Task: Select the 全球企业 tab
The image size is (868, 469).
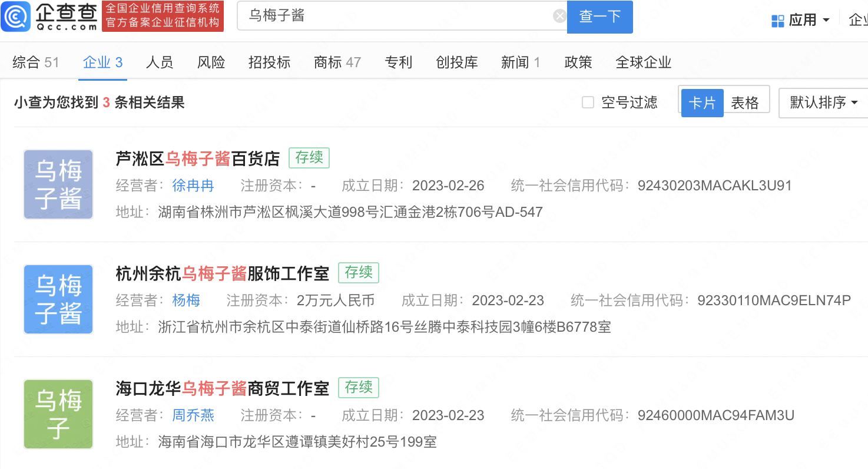Action: click(x=644, y=62)
